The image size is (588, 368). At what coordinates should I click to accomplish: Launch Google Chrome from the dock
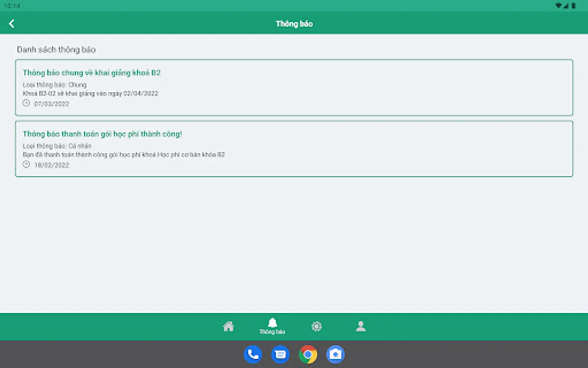click(307, 355)
